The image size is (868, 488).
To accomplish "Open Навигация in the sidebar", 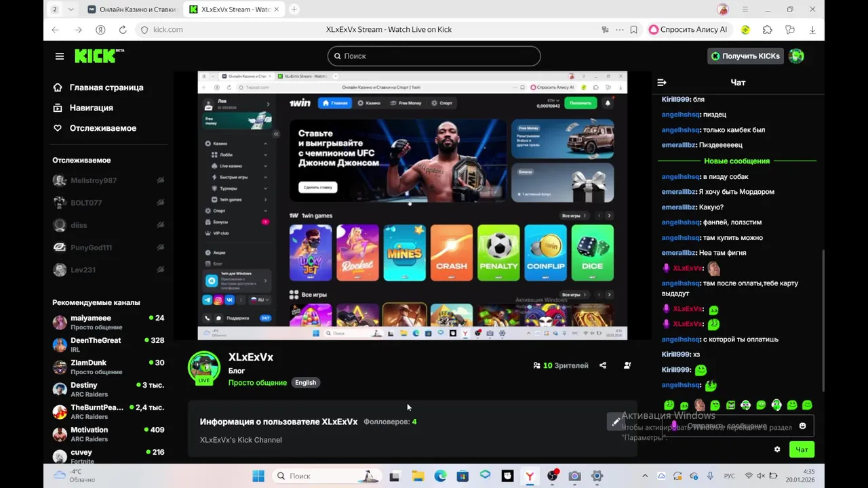I will 83,108.
